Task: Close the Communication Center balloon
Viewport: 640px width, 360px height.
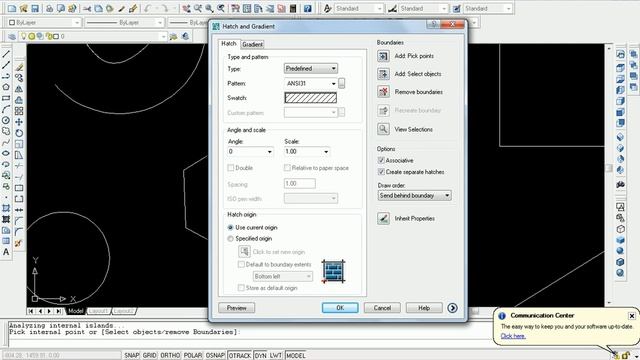Action: (x=631, y=316)
